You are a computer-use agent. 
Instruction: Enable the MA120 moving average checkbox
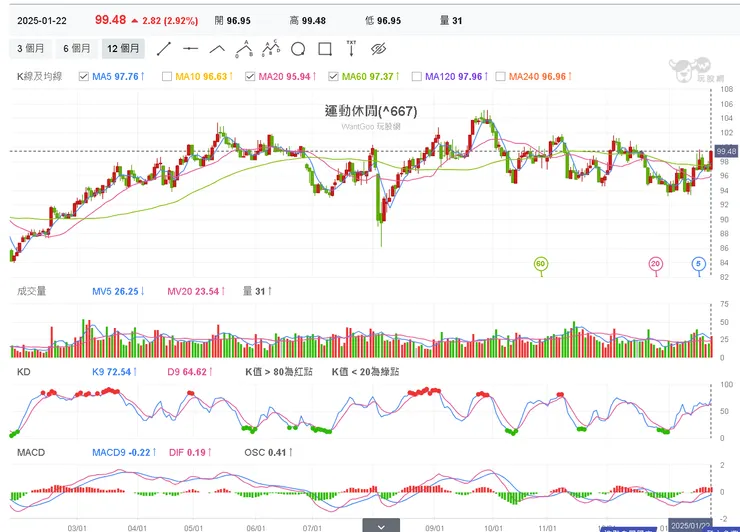coord(417,76)
